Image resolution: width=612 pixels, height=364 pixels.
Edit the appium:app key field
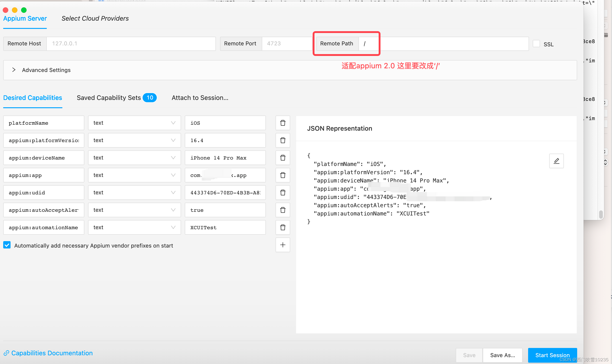pos(44,175)
